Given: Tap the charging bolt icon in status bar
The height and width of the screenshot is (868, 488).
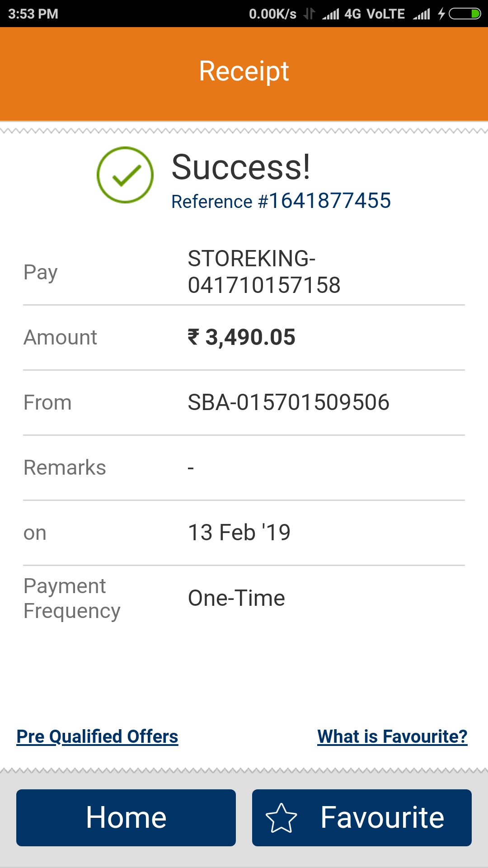Looking at the screenshot, I should pos(441,14).
